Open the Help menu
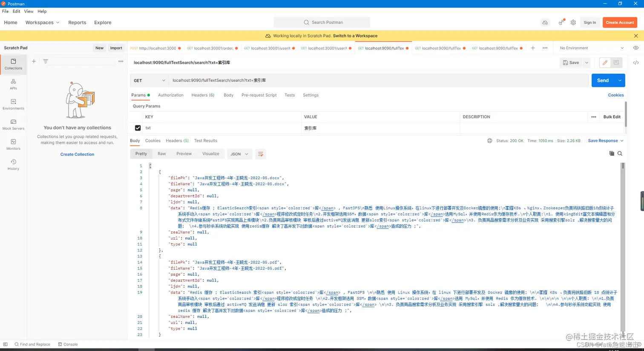Screen dimensions: 644x351 click(42, 11)
